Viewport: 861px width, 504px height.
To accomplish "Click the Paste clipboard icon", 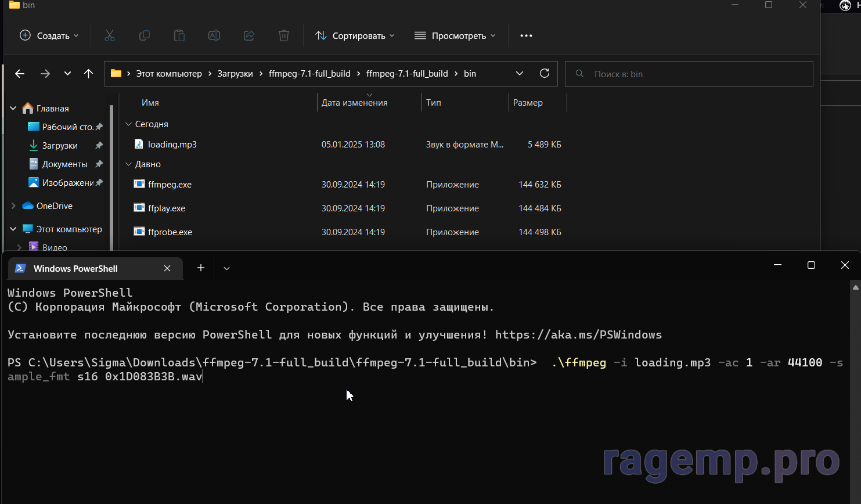I will pyautogui.click(x=179, y=36).
